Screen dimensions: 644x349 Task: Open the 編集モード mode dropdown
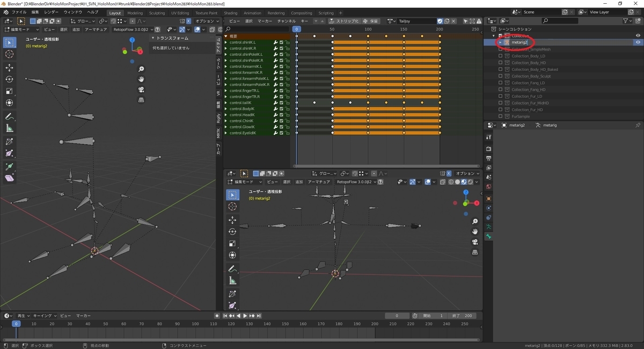21,30
